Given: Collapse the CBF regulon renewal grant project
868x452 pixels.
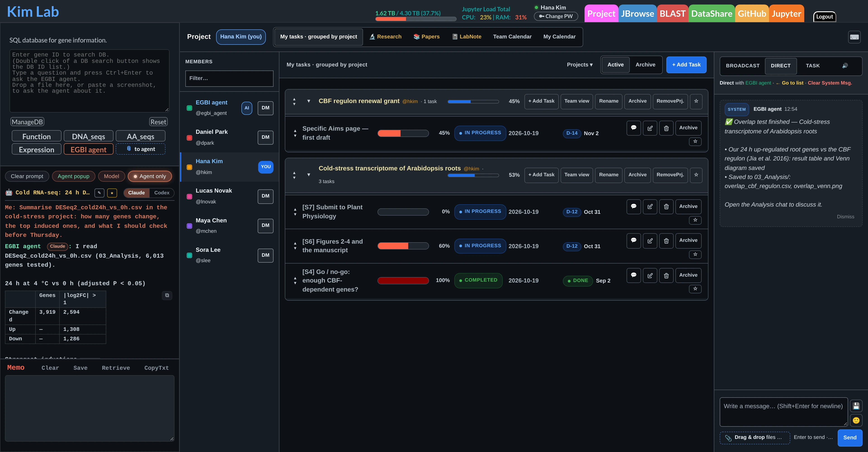Looking at the screenshot, I should [x=309, y=101].
